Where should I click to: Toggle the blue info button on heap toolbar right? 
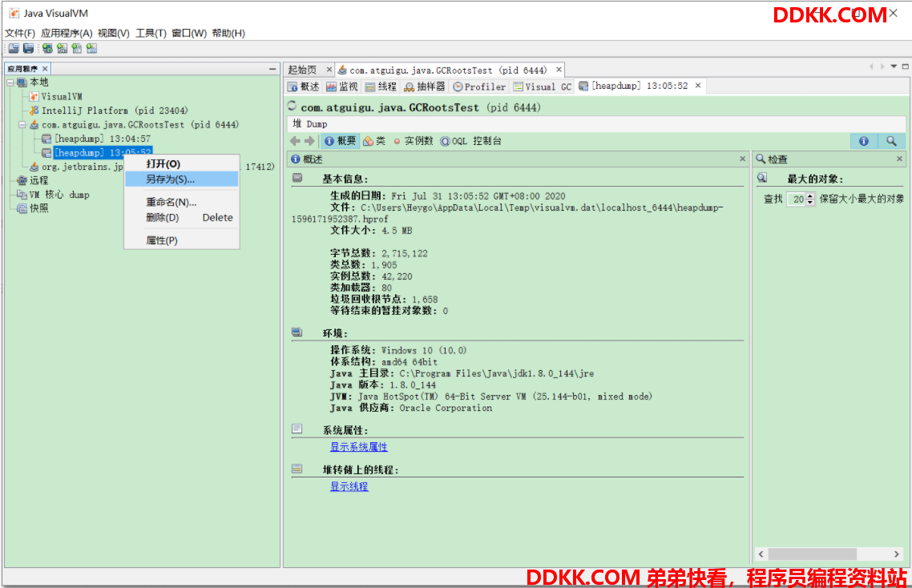pyautogui.click(x=864, y=141)
